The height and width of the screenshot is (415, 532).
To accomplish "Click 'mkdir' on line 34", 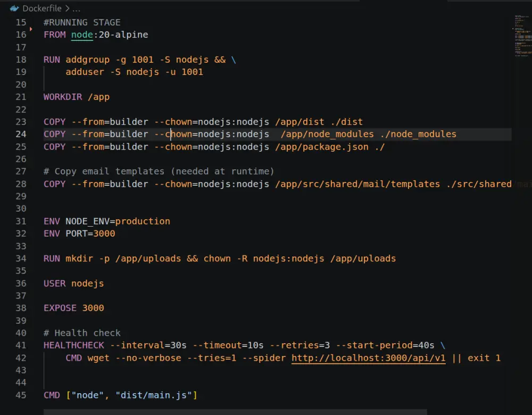I will coord(79,259).
